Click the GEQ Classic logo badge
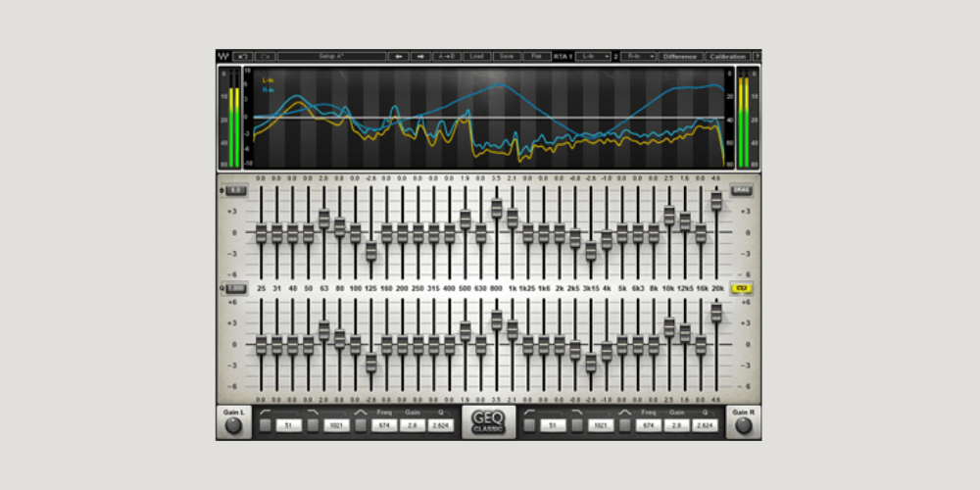 click(x=489, y=421)
